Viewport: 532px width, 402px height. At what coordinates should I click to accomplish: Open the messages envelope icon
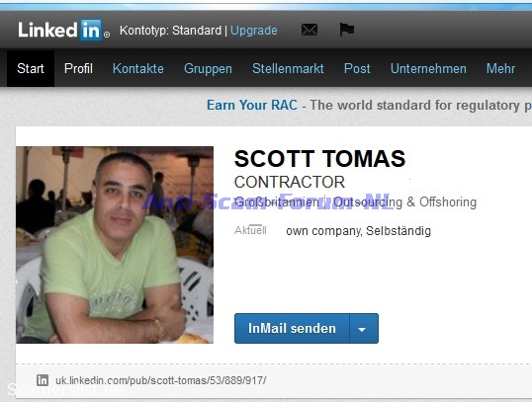310,30
